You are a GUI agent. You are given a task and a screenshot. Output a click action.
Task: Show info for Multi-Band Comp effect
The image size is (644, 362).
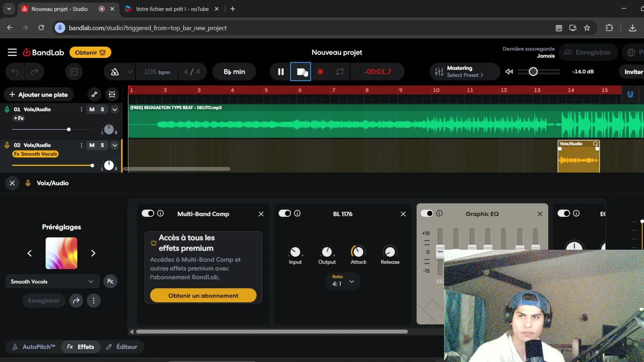point(160,214)
